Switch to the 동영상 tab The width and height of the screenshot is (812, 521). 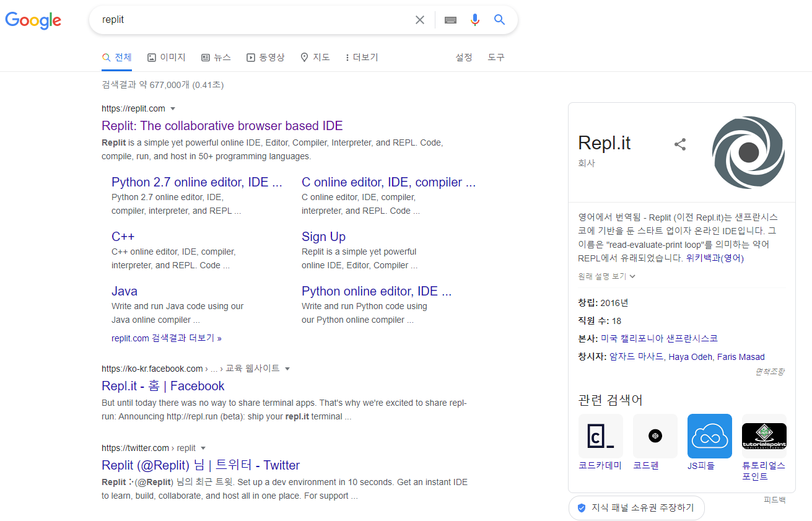266,58
